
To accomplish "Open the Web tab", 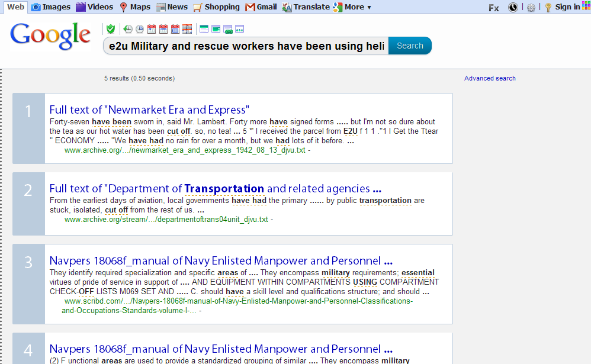I will tap(15, 7).
